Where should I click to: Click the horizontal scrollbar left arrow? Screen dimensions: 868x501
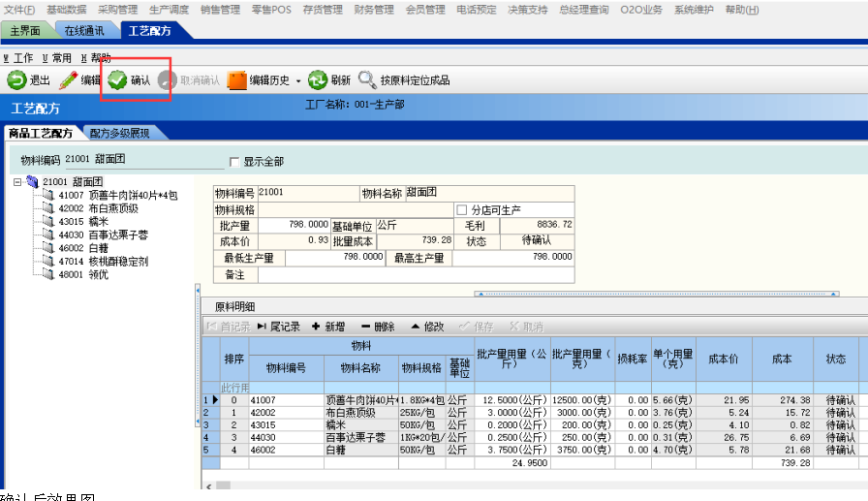[x=208, y=486]
